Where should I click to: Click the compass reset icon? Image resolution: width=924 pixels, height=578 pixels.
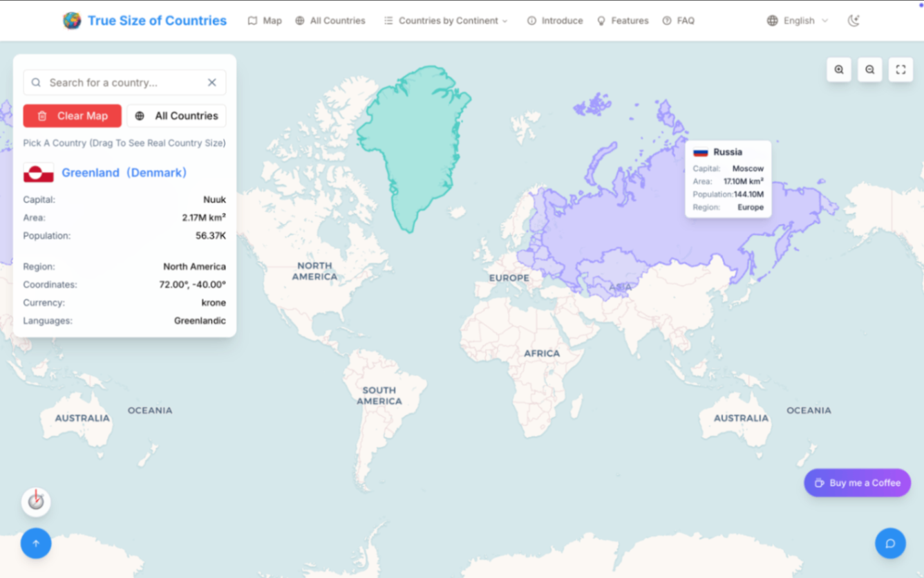click(36, 502)
